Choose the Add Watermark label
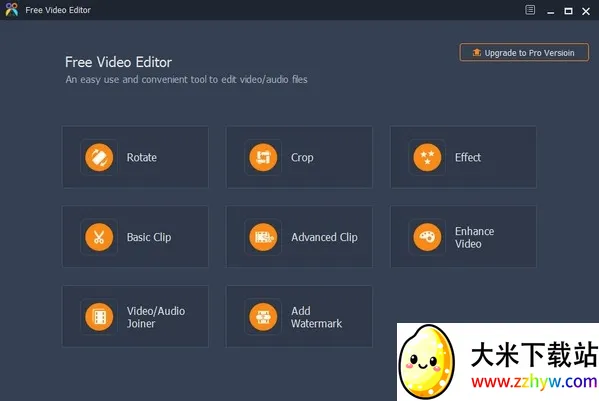 tap(316, 317)
